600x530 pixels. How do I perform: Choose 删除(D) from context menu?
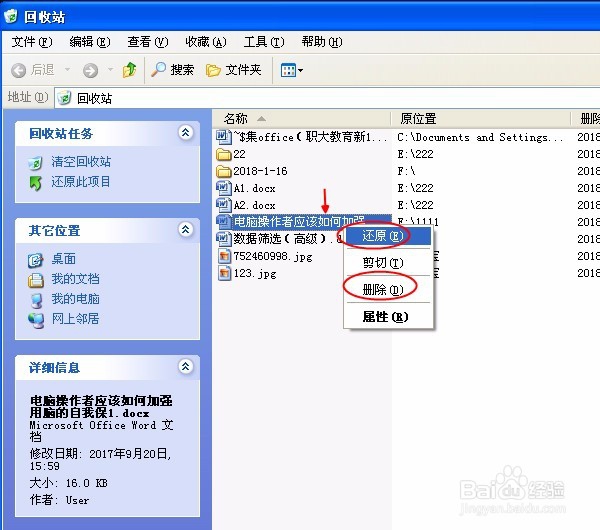388,289
